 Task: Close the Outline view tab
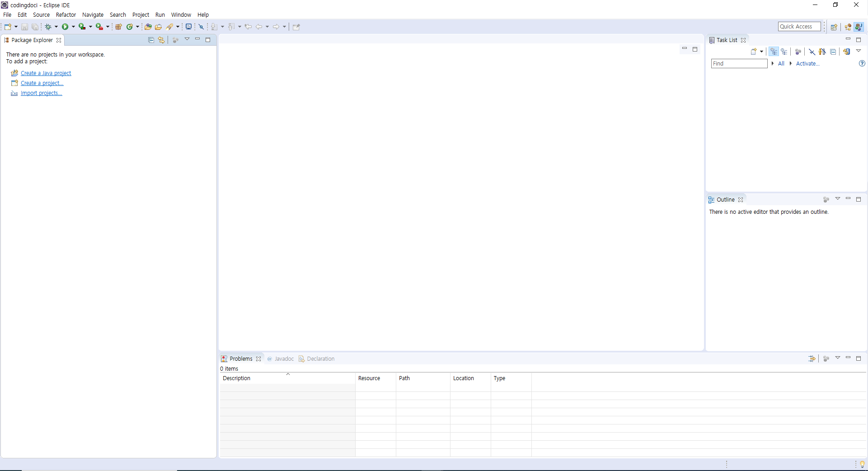(x=741, y=200)
